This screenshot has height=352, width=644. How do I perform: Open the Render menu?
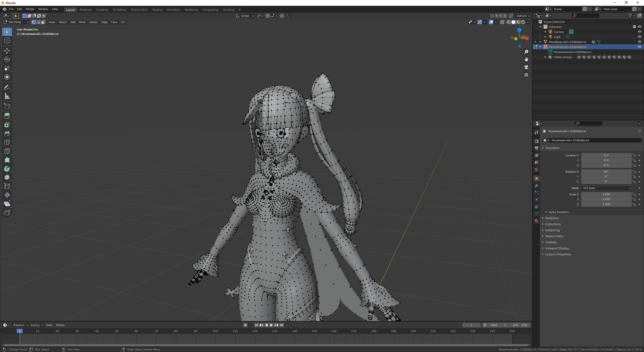coord(30,9)
